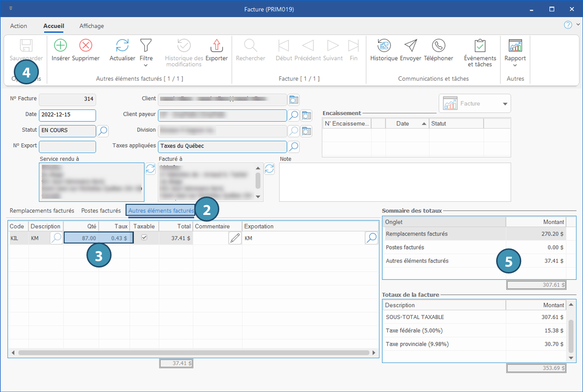Expand the Filtre dropdown arrow
583x392 pixels.
[x=146, y=65]
